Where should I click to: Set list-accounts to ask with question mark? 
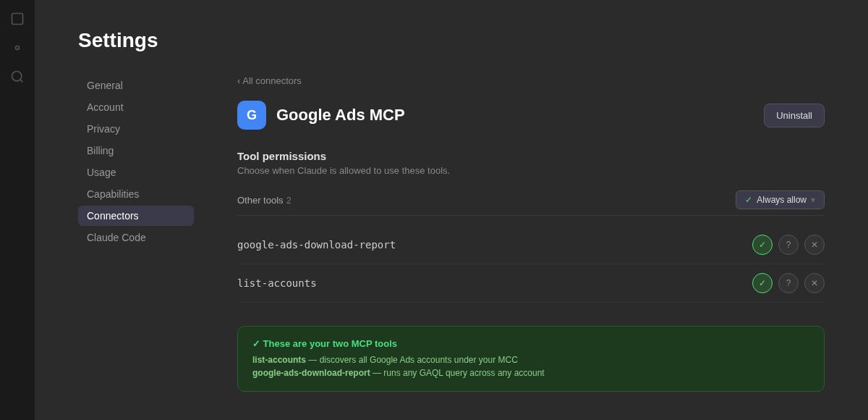coord(788,283)
